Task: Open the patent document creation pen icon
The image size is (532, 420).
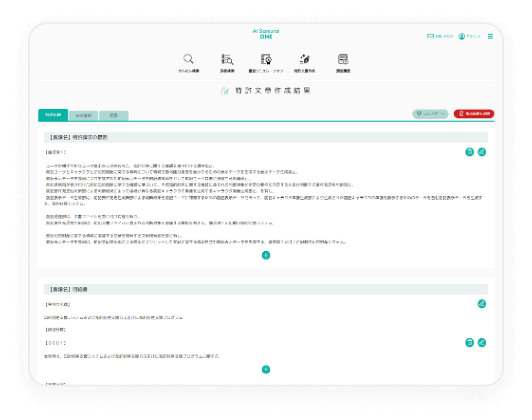Action: [x=305, y=59]
